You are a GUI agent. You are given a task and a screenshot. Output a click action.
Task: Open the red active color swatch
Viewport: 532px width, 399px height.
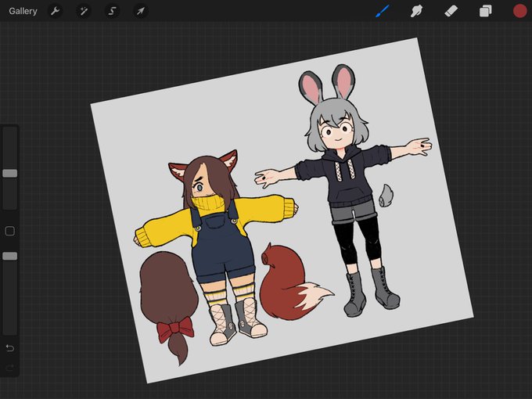[x=519, y=11]
